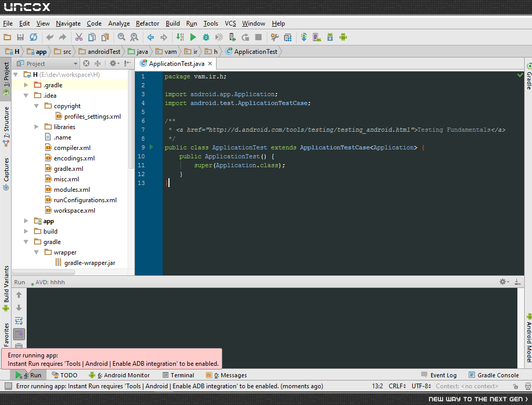Image resolution: width=532 pixels, height=405 pixels.
Task: Toggle the Android Model side panel
Action: (529, 338)
